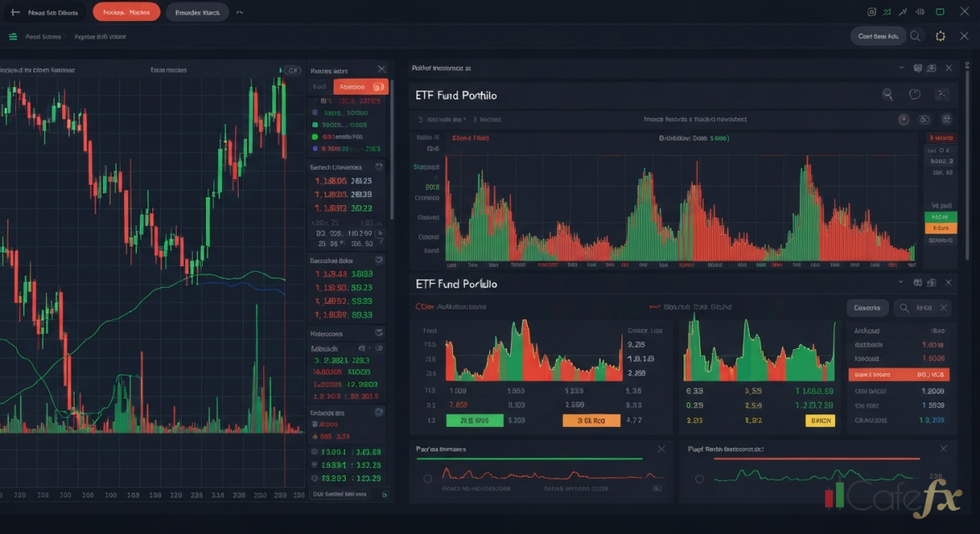Click the yellow BYKON swatch in the right panel
Viewport: 980px width, 534px height.
click(819, 421)
